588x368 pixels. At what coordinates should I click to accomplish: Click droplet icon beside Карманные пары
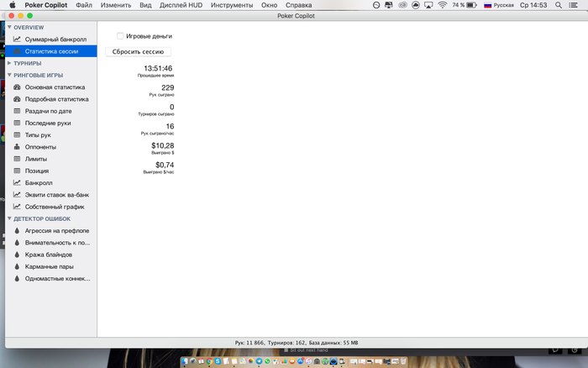pos(17,266)
